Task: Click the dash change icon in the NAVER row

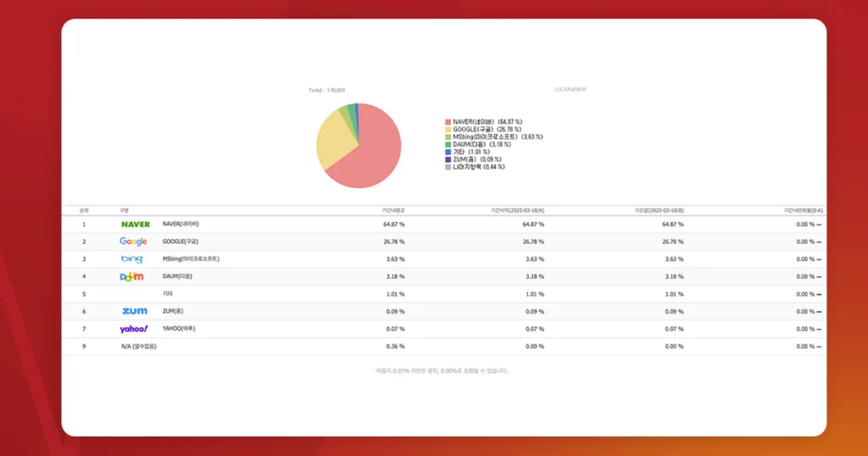Action: tap(819, 225)
